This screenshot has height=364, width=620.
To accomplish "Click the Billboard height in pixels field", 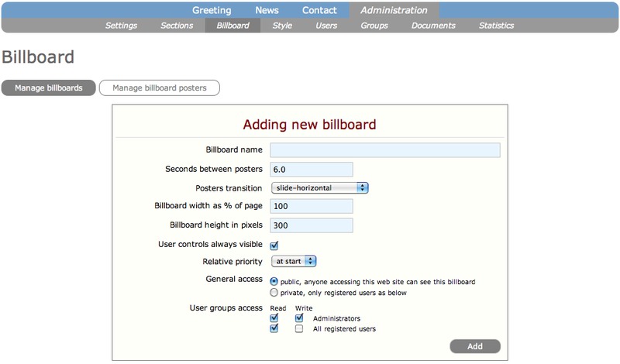I will pos(312,226).
